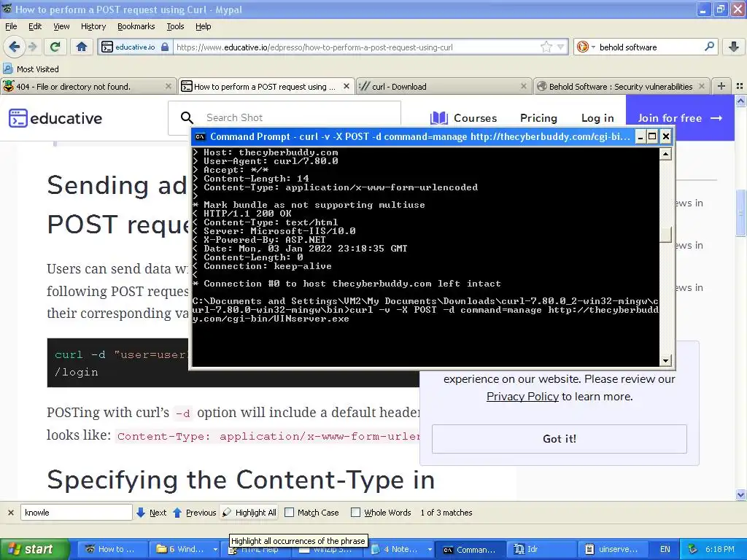The image size is (747, 560).
Task: Reload the page with the refresh icon
Action: [55, 47]
